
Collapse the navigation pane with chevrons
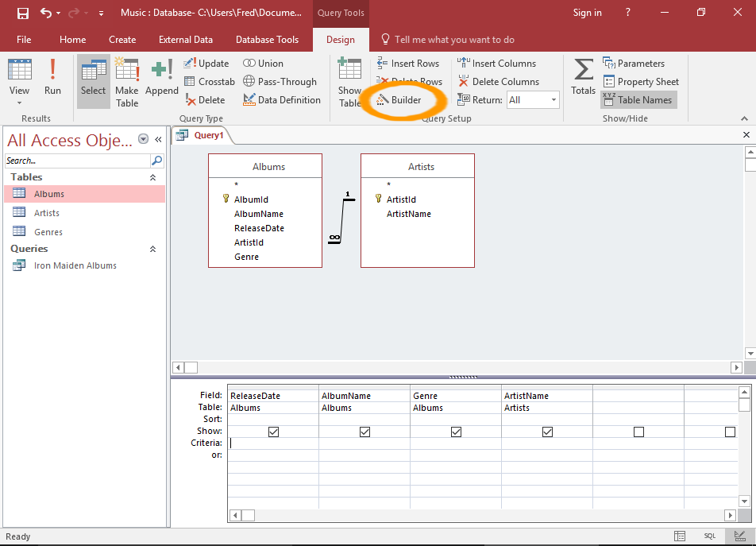(158, 139)
